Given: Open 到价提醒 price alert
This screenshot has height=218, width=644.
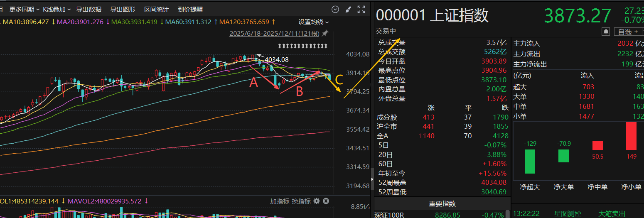Looking at the screenshot, I should [190, 9].
